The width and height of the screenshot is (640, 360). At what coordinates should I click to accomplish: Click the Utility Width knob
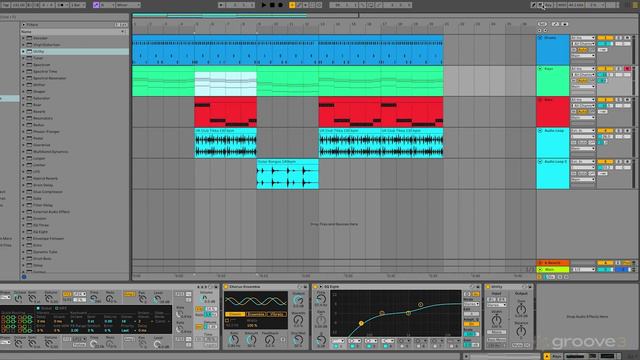pyautogui.click(x=496, y=320)
